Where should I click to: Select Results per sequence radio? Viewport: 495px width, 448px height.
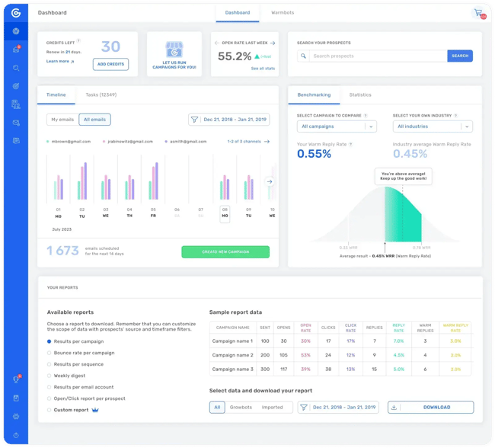pos(49,364)
